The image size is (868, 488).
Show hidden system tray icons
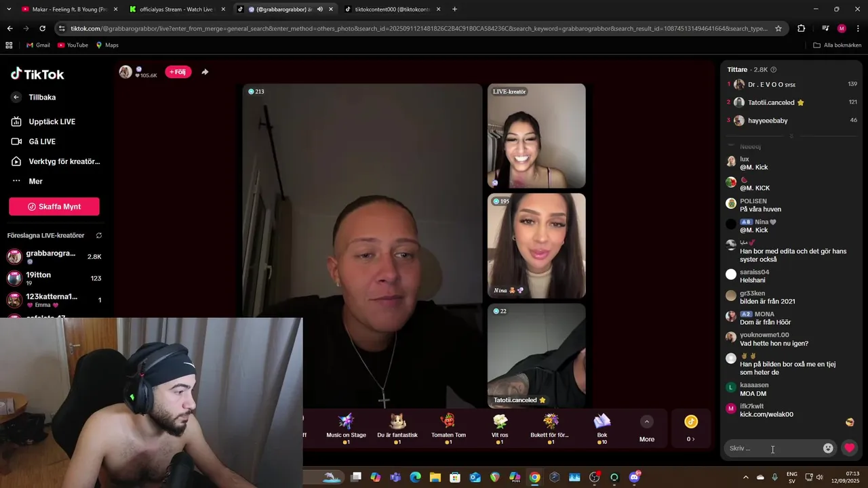pyautogui.click(x=746, y=477)
